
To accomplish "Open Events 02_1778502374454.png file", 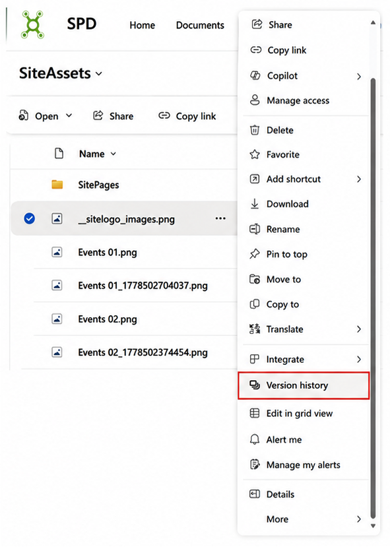I will tap(143, 352).
